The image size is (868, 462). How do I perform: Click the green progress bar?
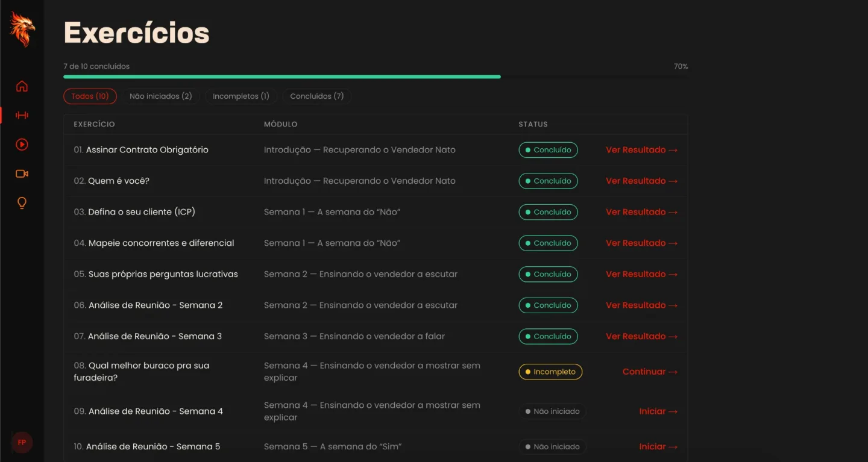click(x=282, y=76)
